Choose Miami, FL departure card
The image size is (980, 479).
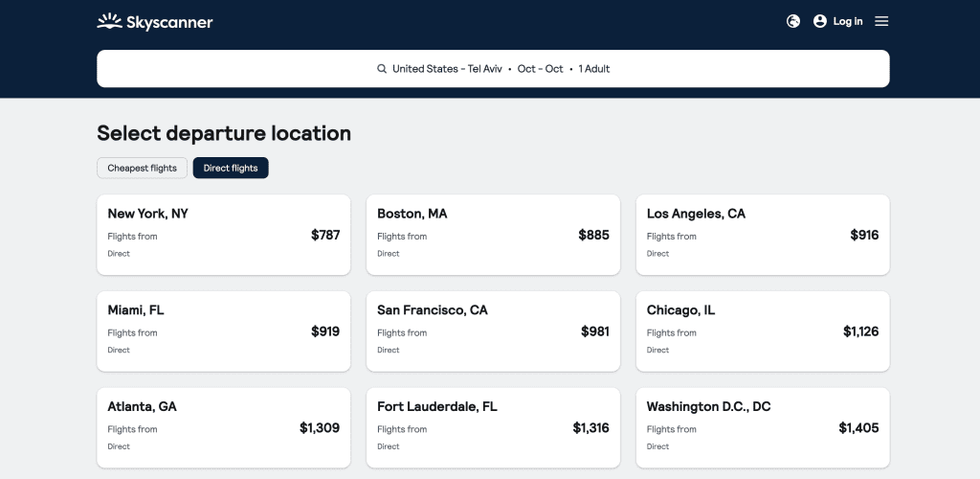coord(224,331)
